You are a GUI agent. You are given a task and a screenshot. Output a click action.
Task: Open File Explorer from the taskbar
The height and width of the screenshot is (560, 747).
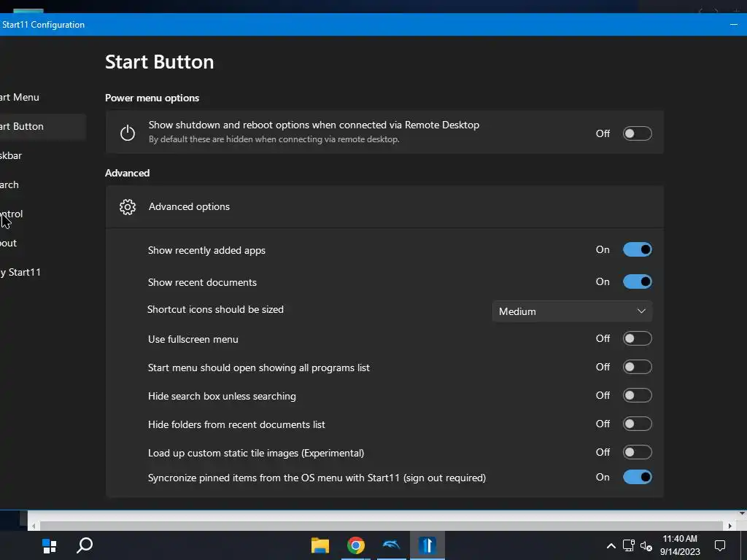point(320,545)
